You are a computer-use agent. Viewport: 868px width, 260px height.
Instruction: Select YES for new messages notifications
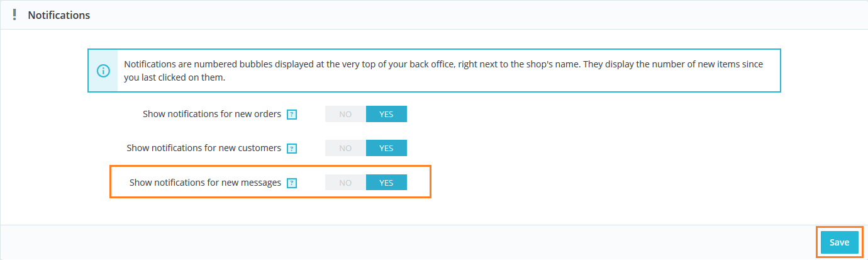coord(386,183)
